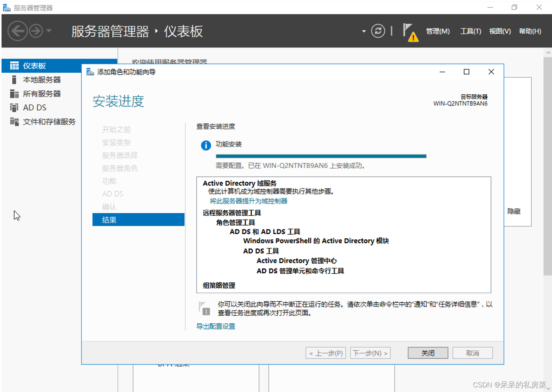This screenshot has width=552, height=392.
Task: Click Active Directory 域服务 heading text
Action: 240,183
